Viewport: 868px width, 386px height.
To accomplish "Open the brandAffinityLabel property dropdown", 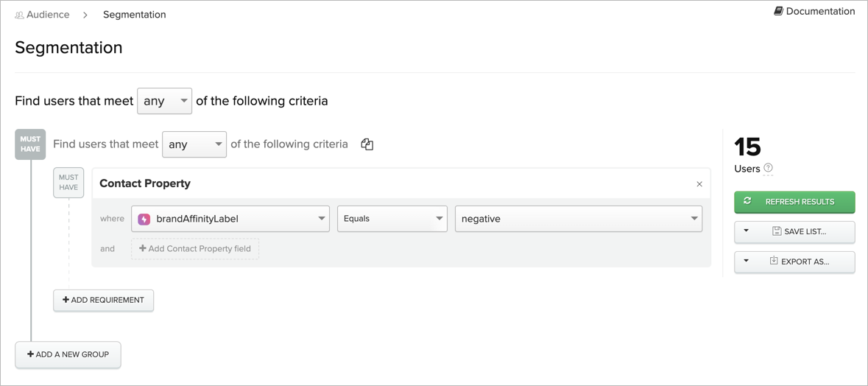I will pyautogui.click(x=230, y=219).
